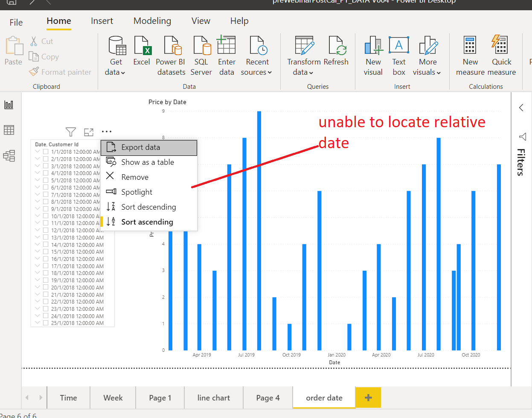Switch to the Page 1 tab
Image resolution: width=532 pixels, height=418 pixels.
pyautogui.click(x=160, y=398)
